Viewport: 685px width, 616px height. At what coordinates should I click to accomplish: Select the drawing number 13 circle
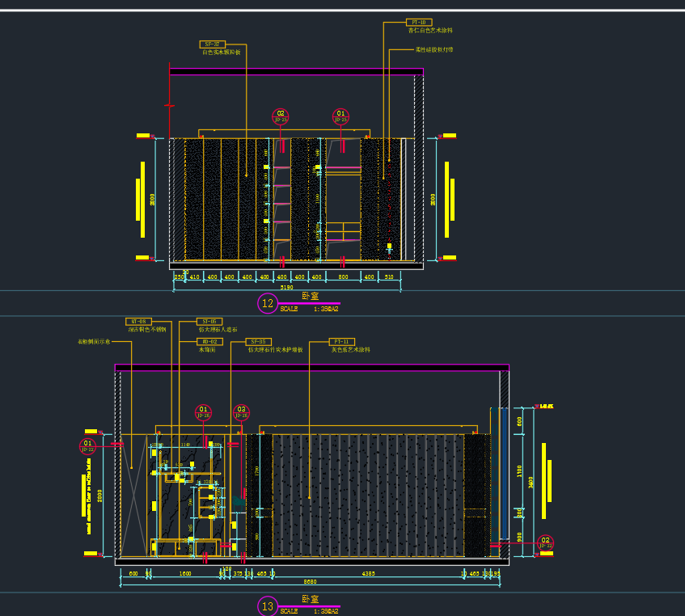pyautogui.click(x=268, y=606)
